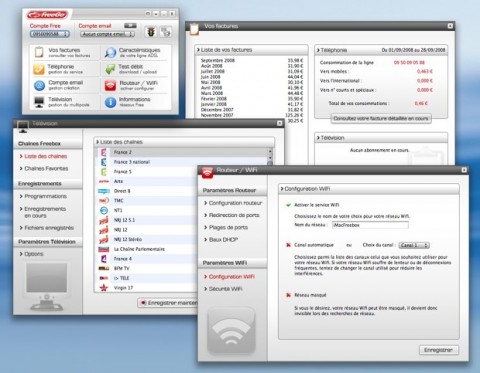Click the small dark toggle beside Compte email

pos(130,26)
